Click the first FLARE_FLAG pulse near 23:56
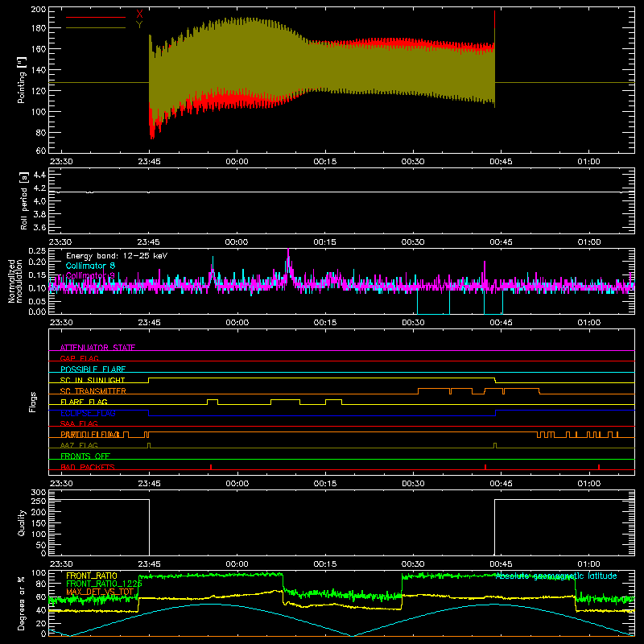This screenshot has height=644, width=644. (213, 402)
